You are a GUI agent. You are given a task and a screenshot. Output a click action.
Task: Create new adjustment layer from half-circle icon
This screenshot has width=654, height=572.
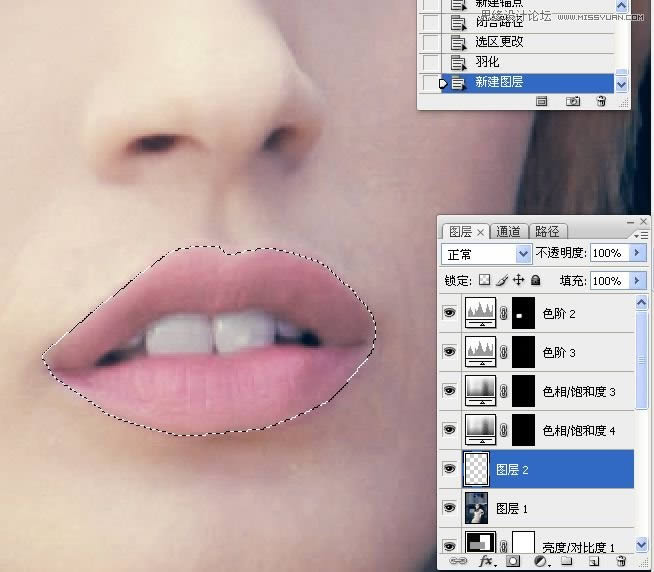point(539,562)
